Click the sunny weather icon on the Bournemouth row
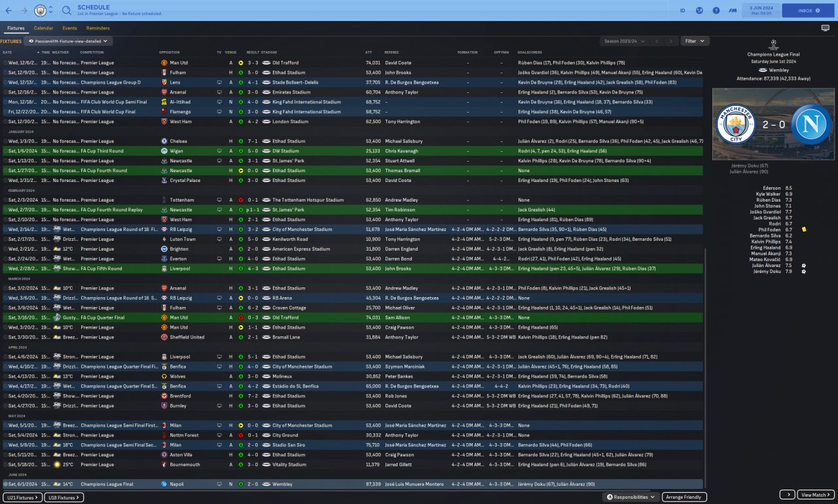This screenshot has height=504, width=838. click(x=57, y=465)
